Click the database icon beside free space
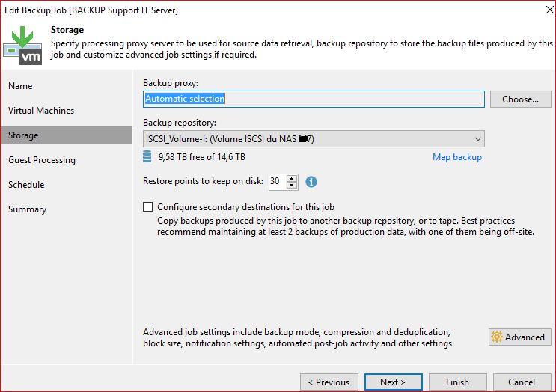 (x=148, y=157)
